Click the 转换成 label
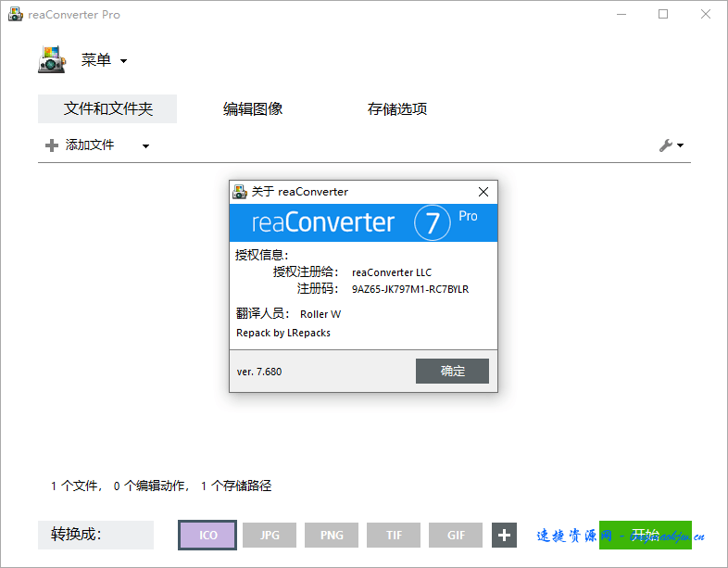Viewport: 728px width, 568px height. (x=95, y=535)
